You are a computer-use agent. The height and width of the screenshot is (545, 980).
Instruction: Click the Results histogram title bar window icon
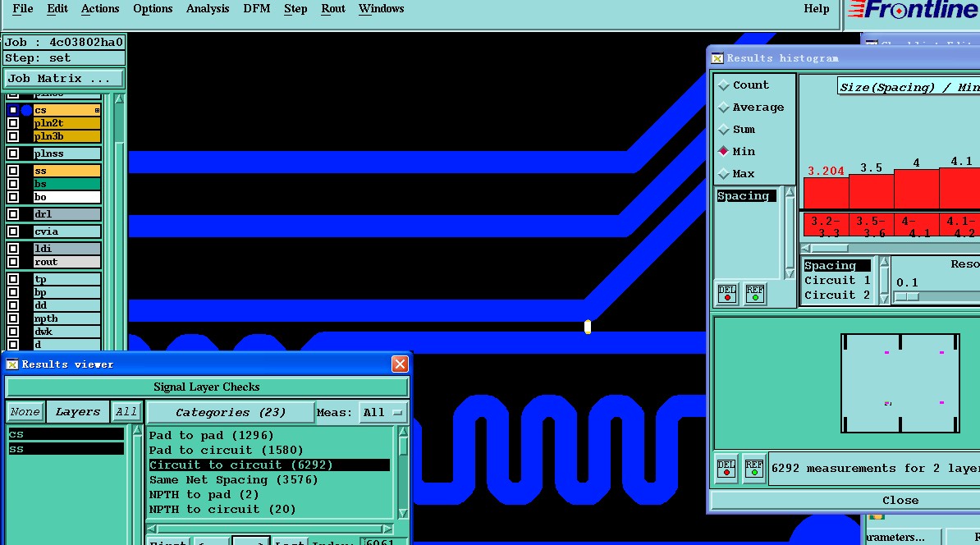click(x=717, y=58)
